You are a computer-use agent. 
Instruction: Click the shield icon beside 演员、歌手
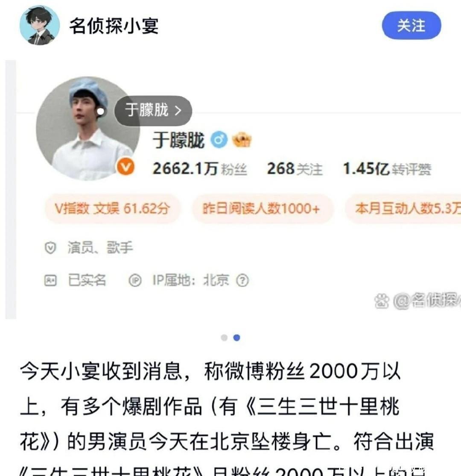click(50, 248)
